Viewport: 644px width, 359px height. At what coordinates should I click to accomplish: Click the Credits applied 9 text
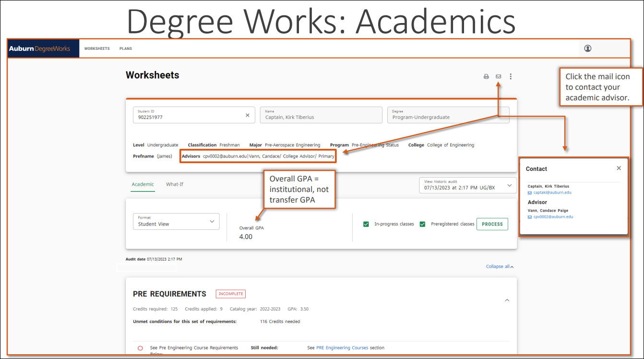[x=203, y=309]
